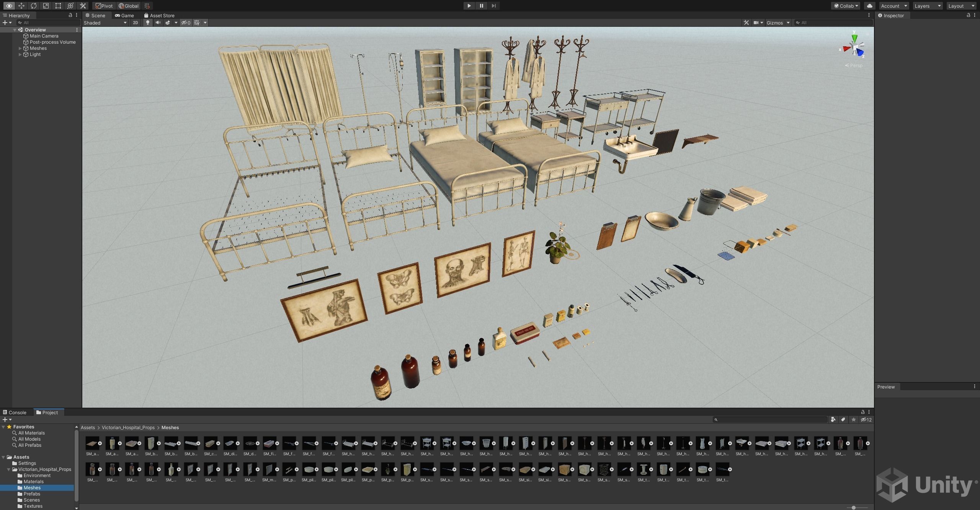Select the View (eye) hand tool
Viewport: 980px width, 510px height.
(9, 6)
